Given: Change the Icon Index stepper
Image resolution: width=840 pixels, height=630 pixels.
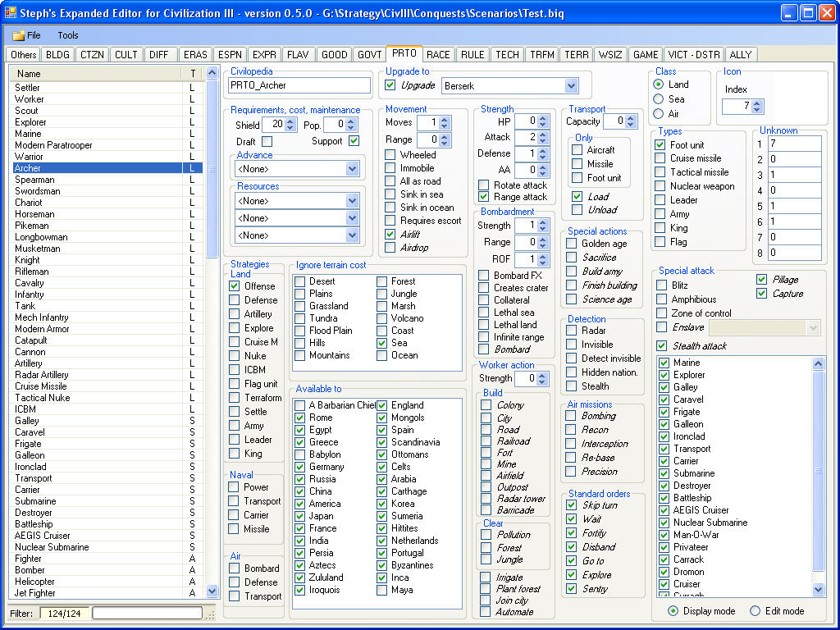Looking at the screenshot, I should [x=756, y=107].
